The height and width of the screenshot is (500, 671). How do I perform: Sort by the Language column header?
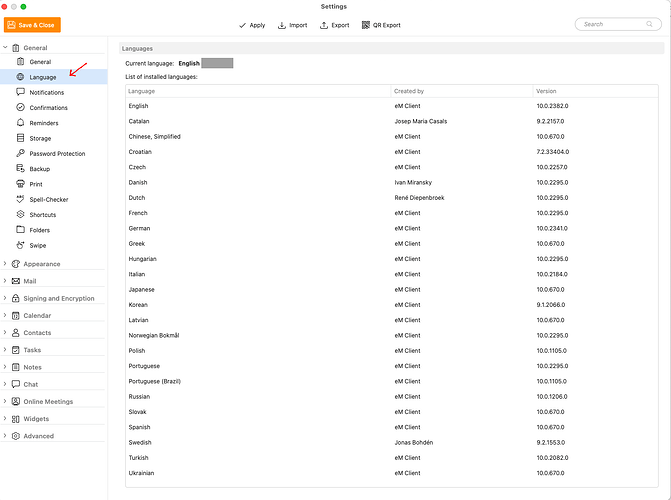click(258, 91)
